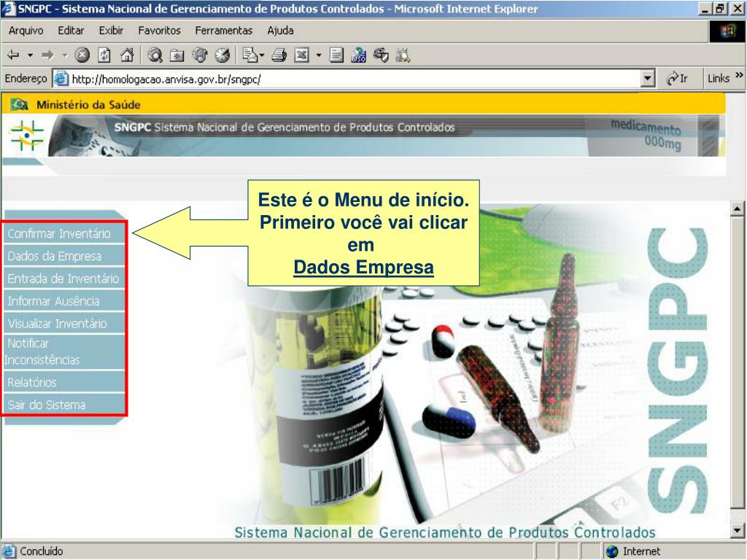Click the Ir go button
747x560 pixels.
(677, 78)
